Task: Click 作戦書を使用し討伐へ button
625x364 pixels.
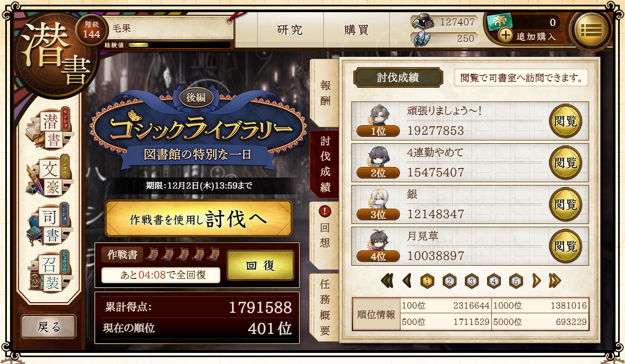Action: [199, 219]
